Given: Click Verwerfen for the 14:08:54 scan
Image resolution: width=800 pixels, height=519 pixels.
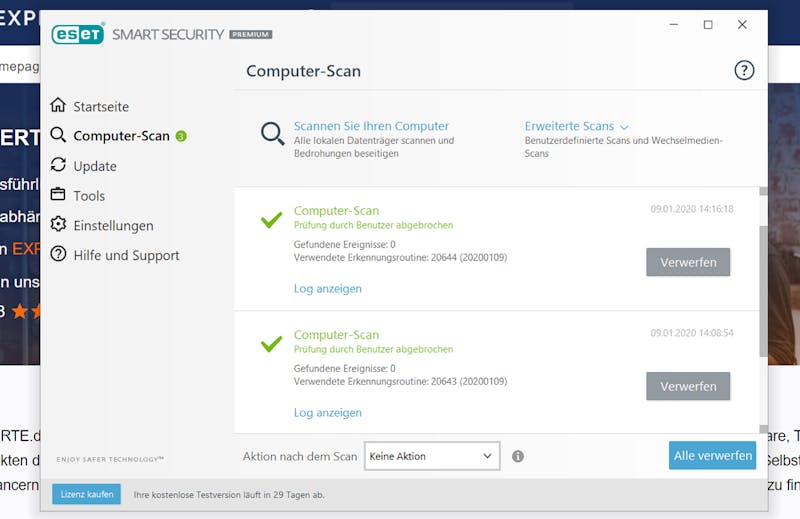Looking at the screenshot, I should pyautogui.click(x=688, y=386).
